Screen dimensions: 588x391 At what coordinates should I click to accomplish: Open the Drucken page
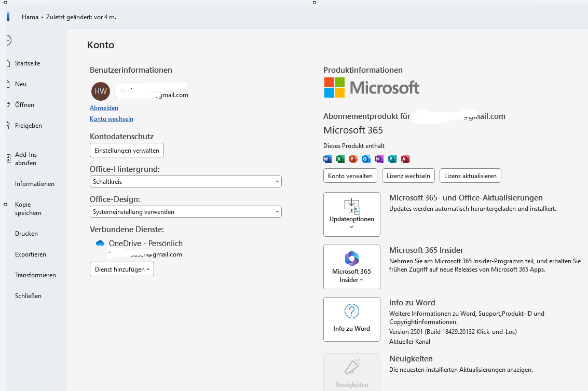coord(26,233)
